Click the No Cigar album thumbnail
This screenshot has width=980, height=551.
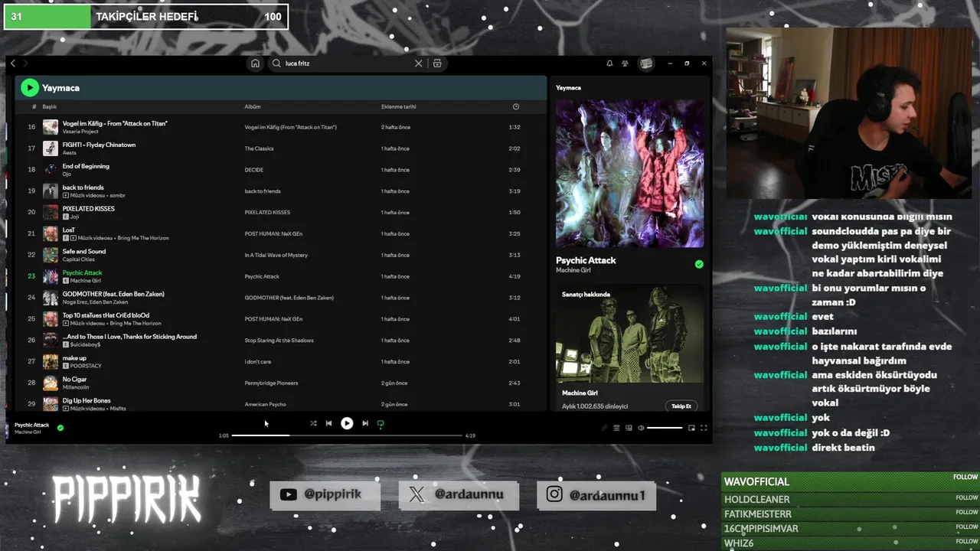pyautogui.click(x=51, y=383)
